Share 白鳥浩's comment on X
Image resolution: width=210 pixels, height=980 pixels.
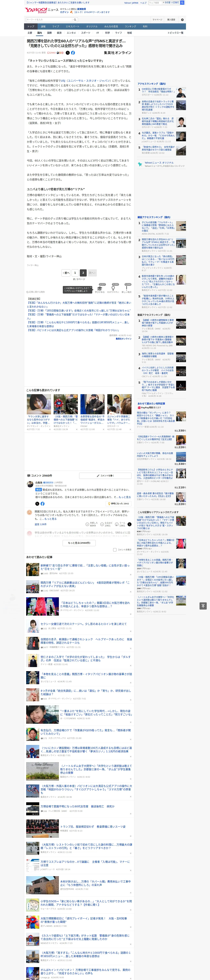coord(37,504)
